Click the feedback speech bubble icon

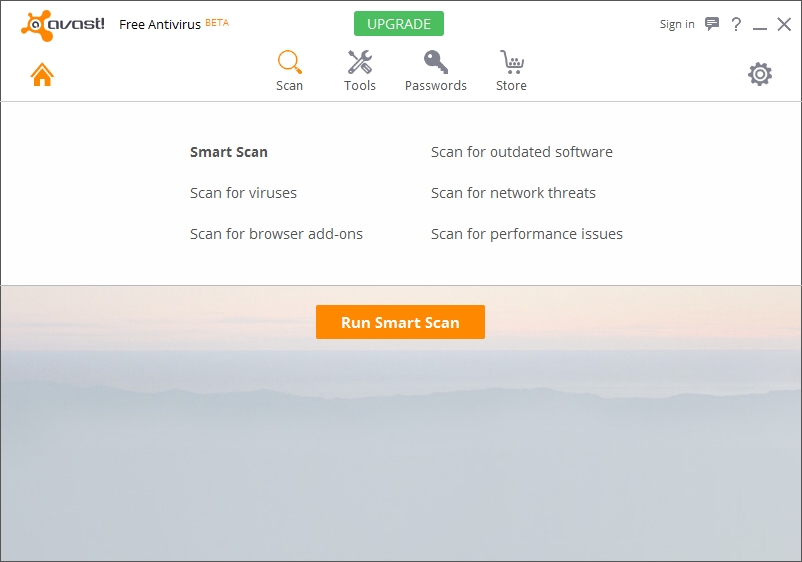click(712, 24)
